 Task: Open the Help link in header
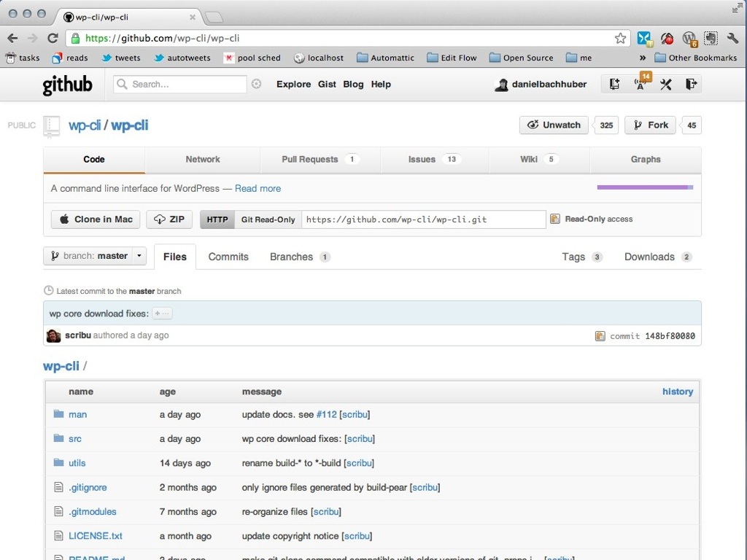coord(381,85)
